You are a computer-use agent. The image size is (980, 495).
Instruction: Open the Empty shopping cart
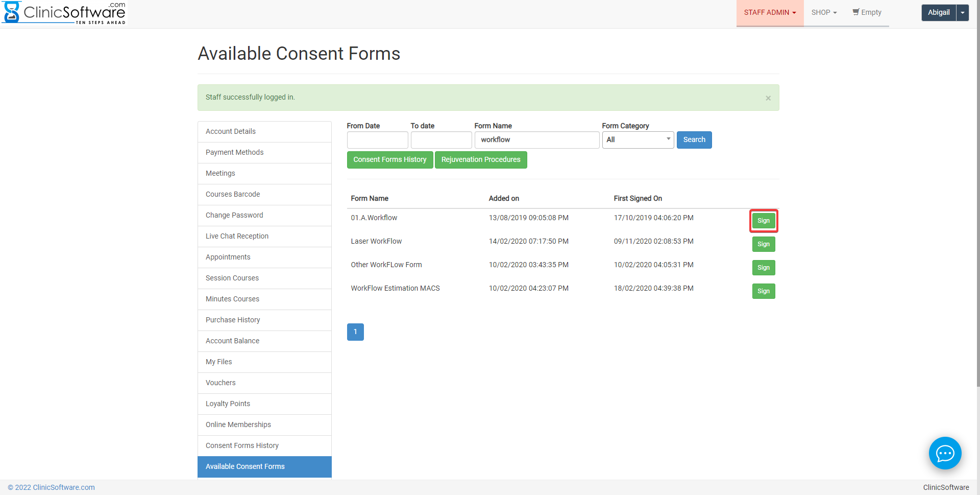coord(867,12)
